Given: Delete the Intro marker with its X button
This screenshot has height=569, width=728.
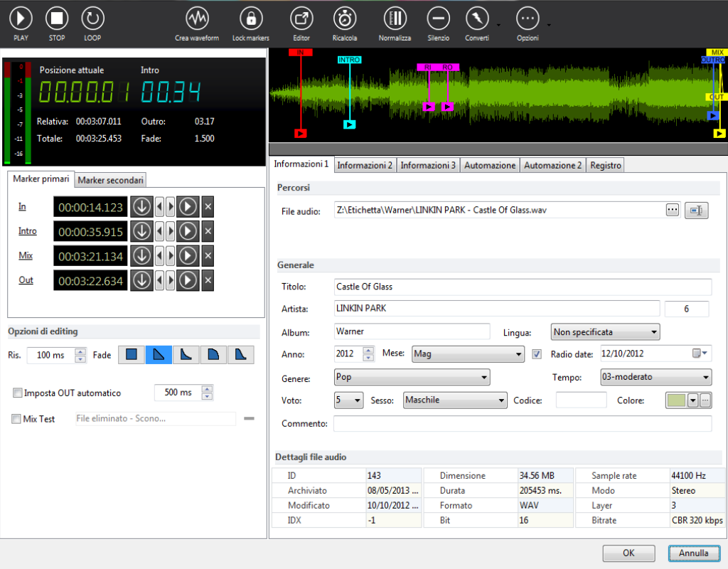Looking at the screenshot, I should [208, 231].
